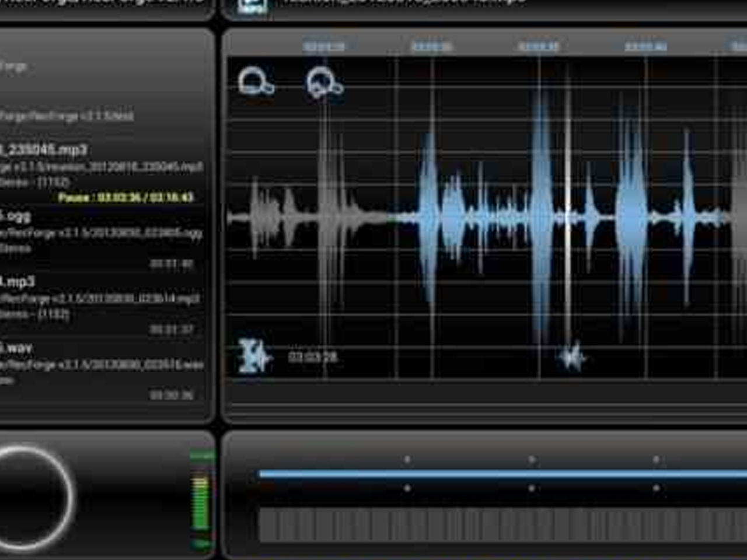
Task: Click the small waveform marker on playhead
Action: tap(571, 356)
